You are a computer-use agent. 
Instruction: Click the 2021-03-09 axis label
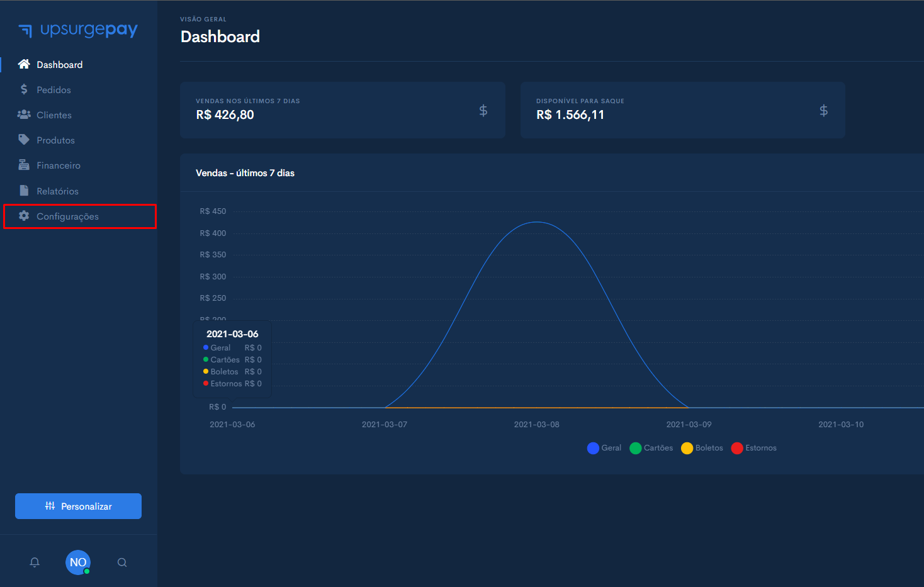pos(689,425)
